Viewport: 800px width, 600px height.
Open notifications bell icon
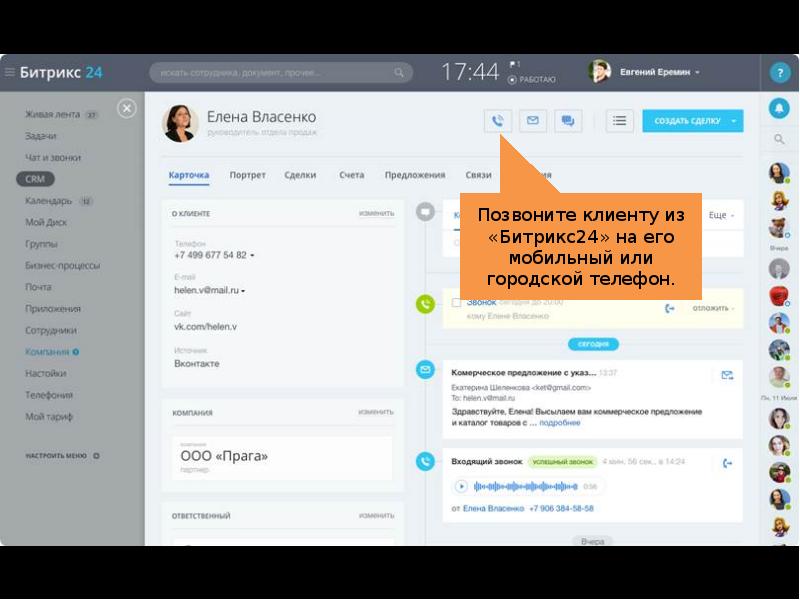pos(779,107)
